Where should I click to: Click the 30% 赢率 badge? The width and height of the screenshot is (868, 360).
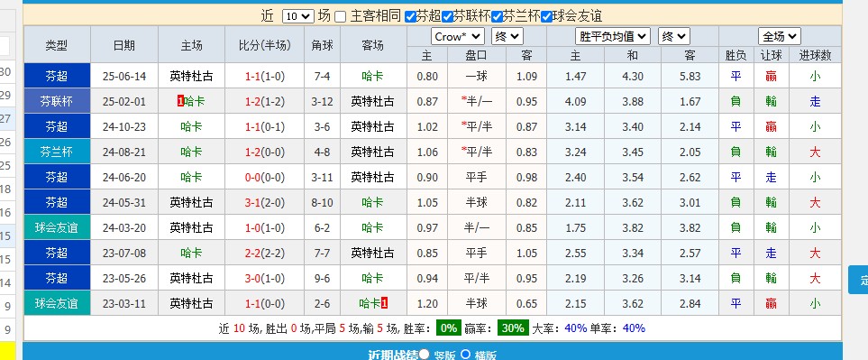pos(513,328)
